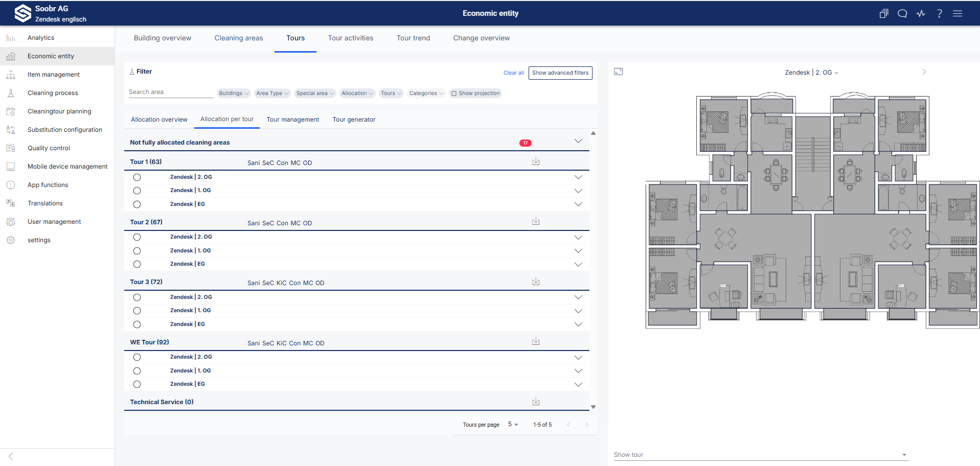Viewport: 980px width, 466px height.
Task: Select Zendesk 2. OG radio under Tour 1
Action: (137, 177)
